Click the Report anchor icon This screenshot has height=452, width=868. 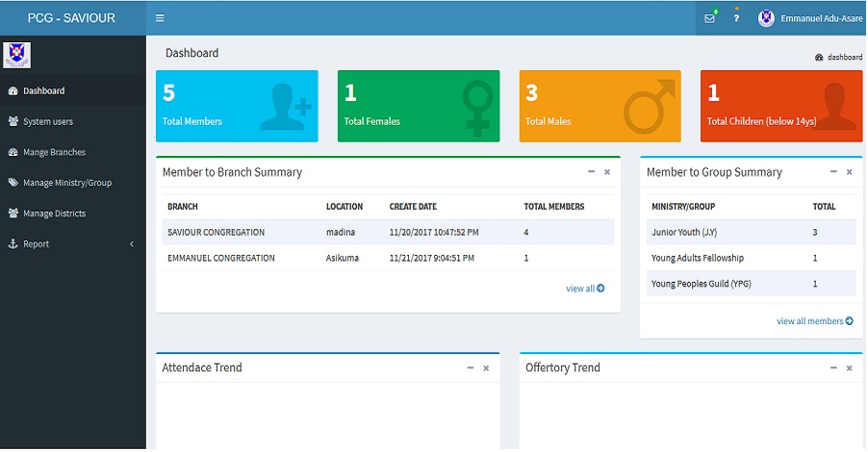click(x=13, y=243)
